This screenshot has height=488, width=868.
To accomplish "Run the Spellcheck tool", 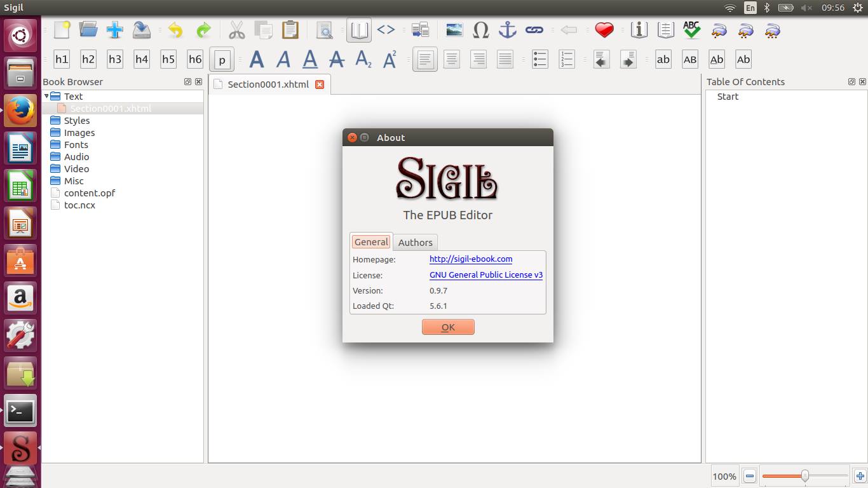I will click(x=691, y=29).
